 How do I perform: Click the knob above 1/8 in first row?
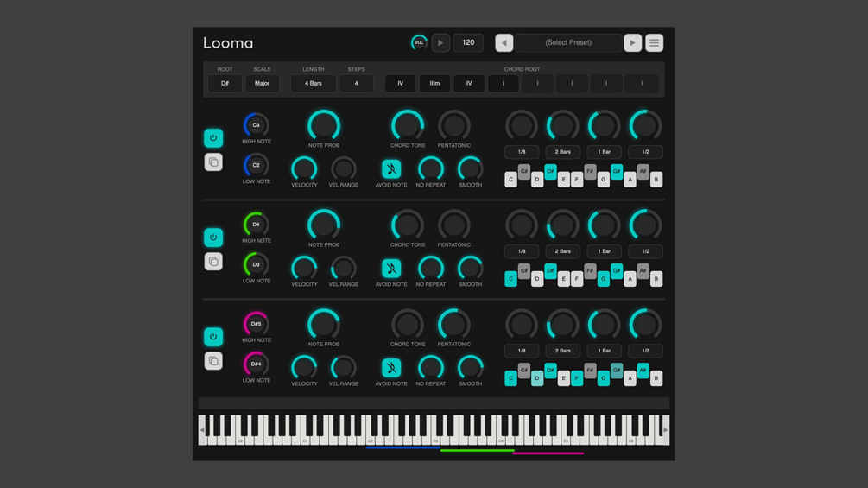coord(522,125)
